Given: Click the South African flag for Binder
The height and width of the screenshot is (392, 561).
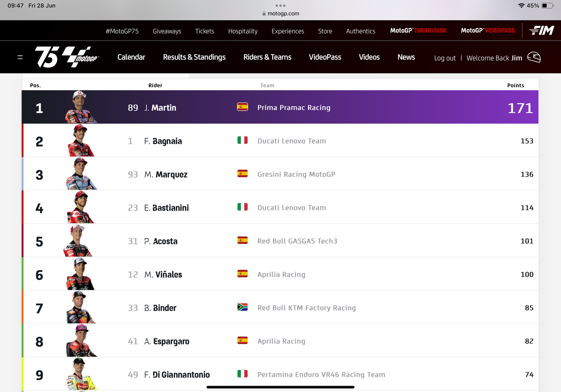Looking at the screenshot, I should coord(243,307).
